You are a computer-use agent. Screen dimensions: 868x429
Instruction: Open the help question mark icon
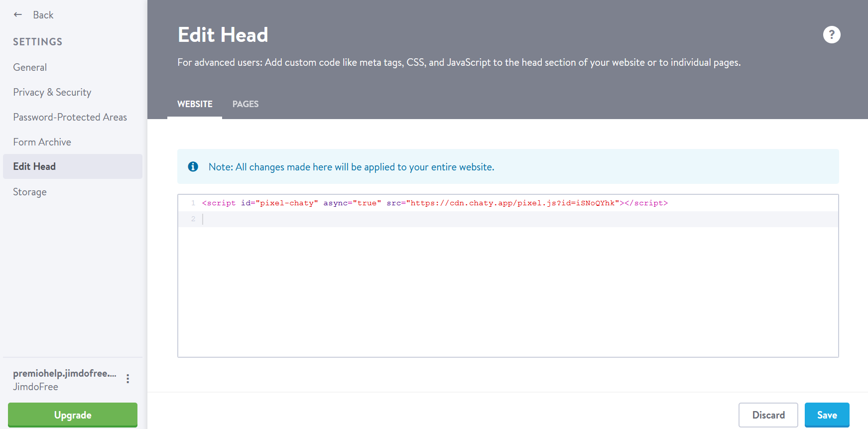(832, 35)
